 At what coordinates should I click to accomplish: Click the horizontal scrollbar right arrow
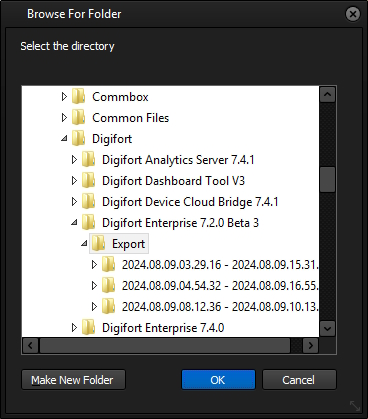pyautogui.click(x=310, y=346)
